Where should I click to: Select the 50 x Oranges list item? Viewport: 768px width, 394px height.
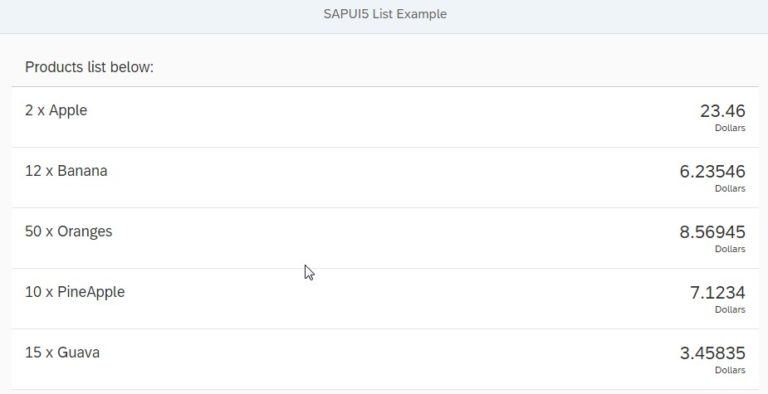(385, 238)
